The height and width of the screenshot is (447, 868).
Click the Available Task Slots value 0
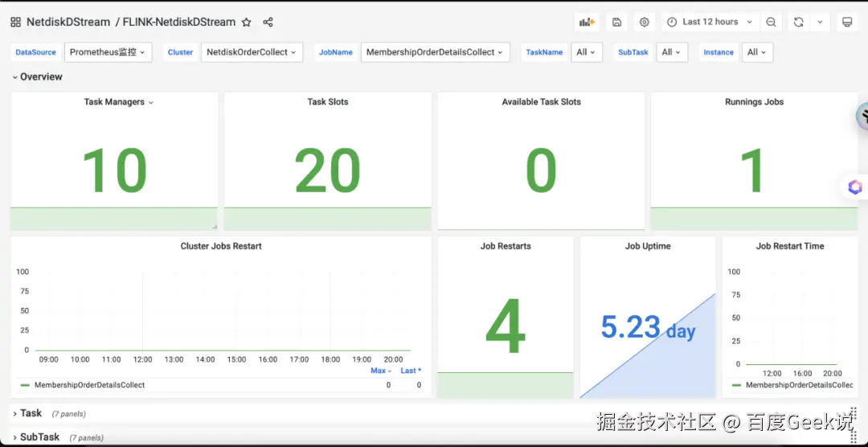[x=541, y=170]
